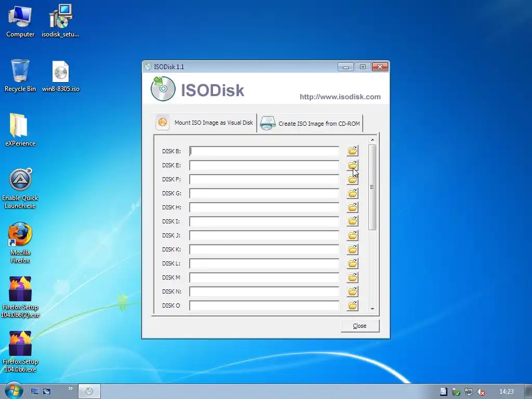Click the folder icon next to DISK J
This screenshot has width=532, height=399.
point(353,235)
